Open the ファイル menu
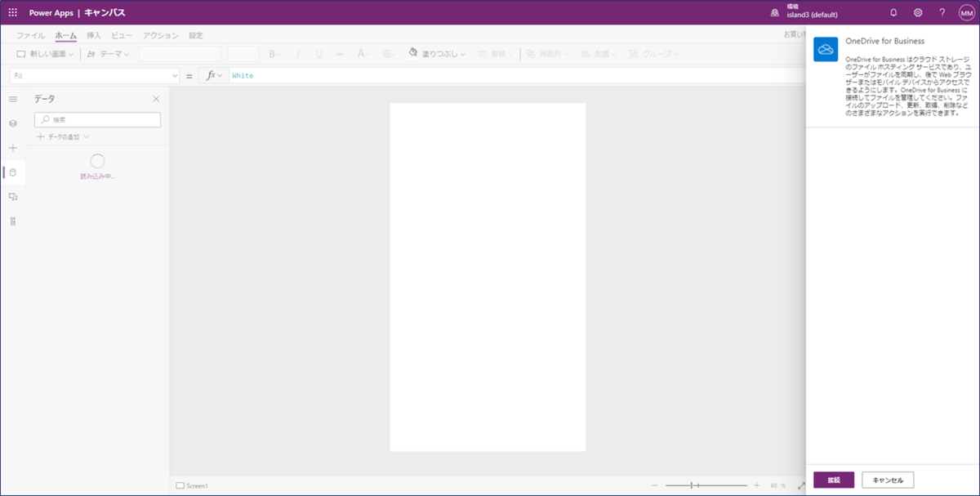 31,35
